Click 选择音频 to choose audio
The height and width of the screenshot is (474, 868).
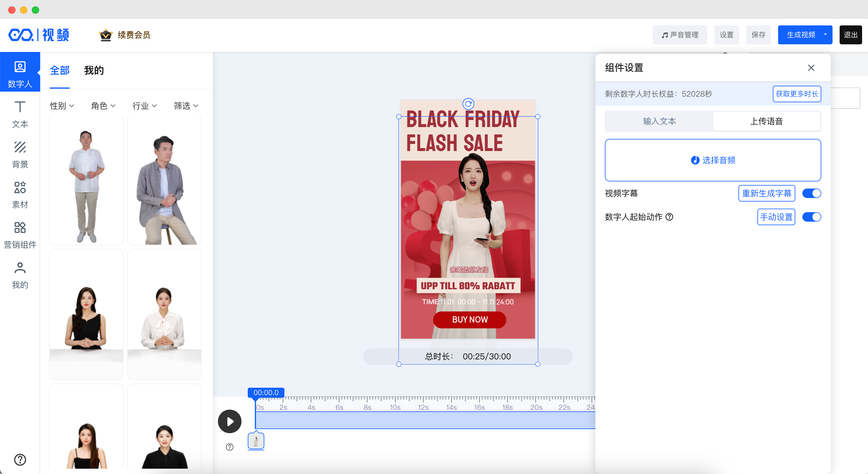click(x=713, y=160)
